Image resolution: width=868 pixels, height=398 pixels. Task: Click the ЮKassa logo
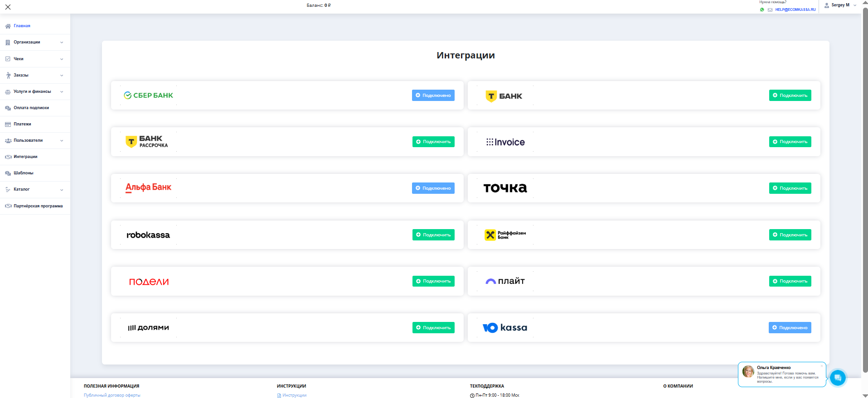(505, 327)
